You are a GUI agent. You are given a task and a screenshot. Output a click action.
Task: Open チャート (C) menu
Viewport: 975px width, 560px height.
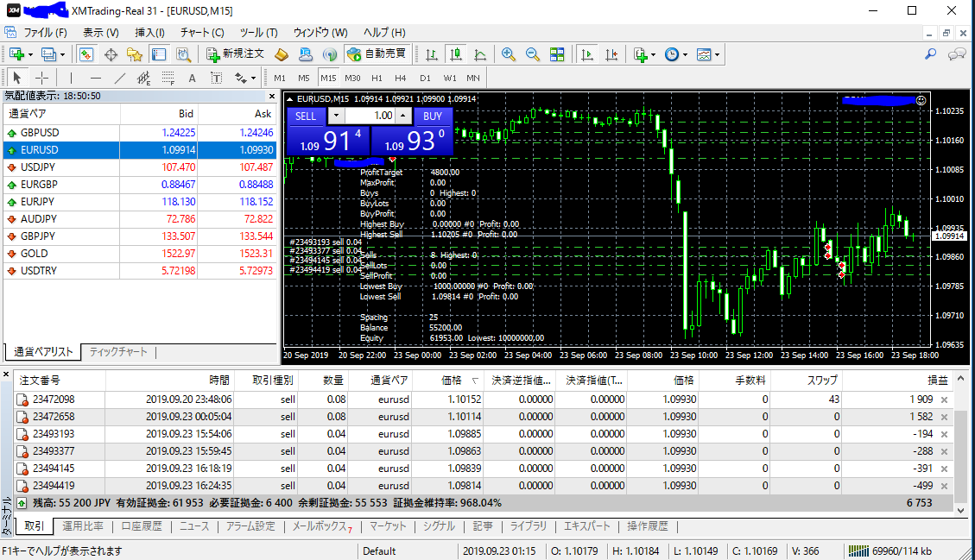[202, 32]
